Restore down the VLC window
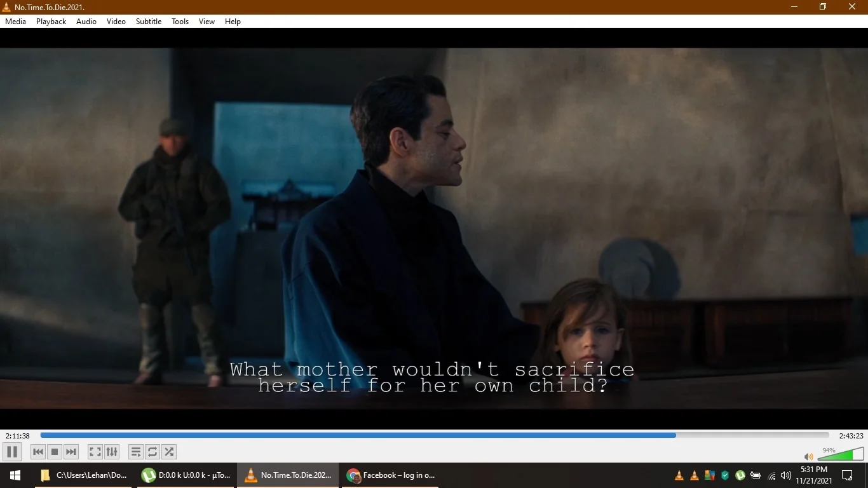This screenshot has height=488, width=868. click(x=823, y=7)
